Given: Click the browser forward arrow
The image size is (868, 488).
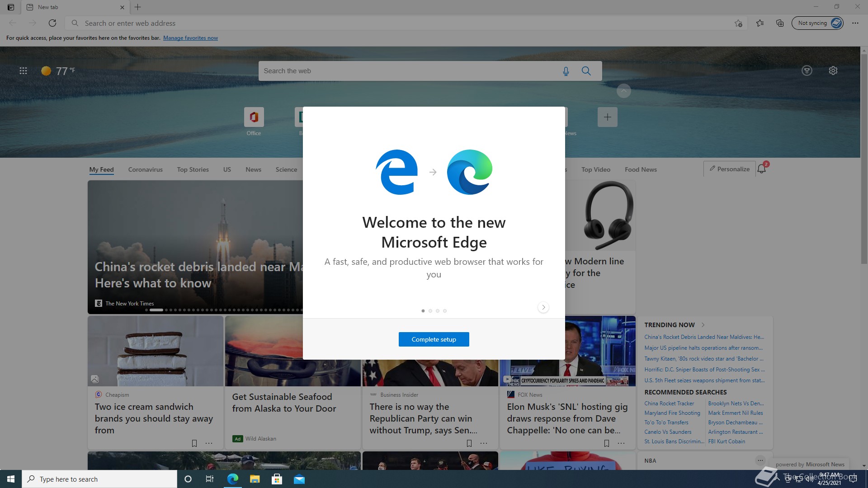Looking at the screenshot, I should 33,23.
